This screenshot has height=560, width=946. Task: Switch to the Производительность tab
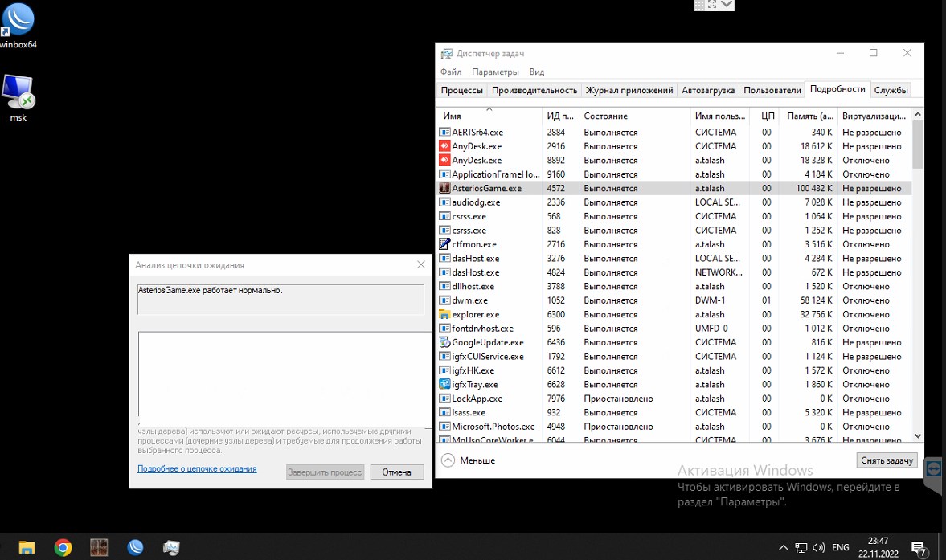534,90
